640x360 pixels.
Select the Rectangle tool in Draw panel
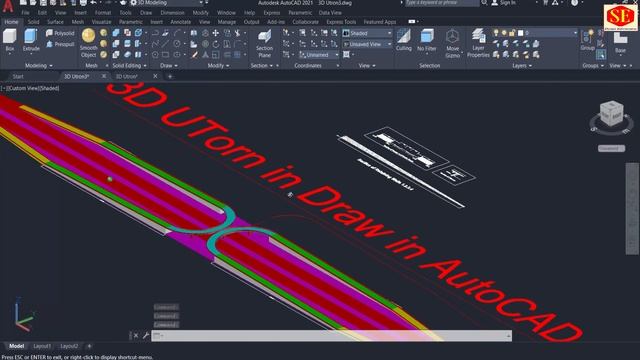click(165, 54)
